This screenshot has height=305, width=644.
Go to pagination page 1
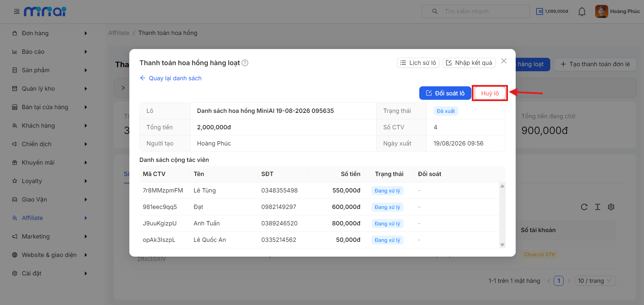(559, 281)
